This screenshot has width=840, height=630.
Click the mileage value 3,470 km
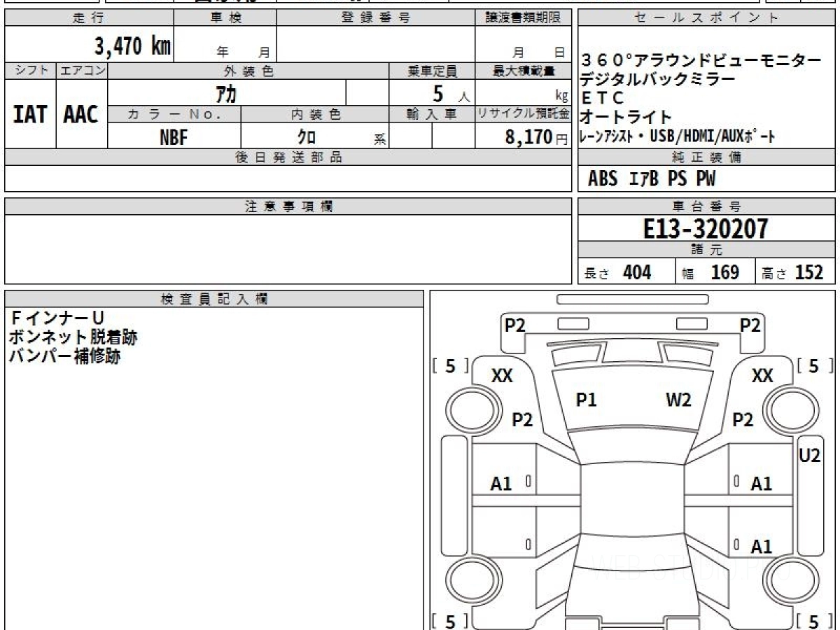tap(133, 45)
